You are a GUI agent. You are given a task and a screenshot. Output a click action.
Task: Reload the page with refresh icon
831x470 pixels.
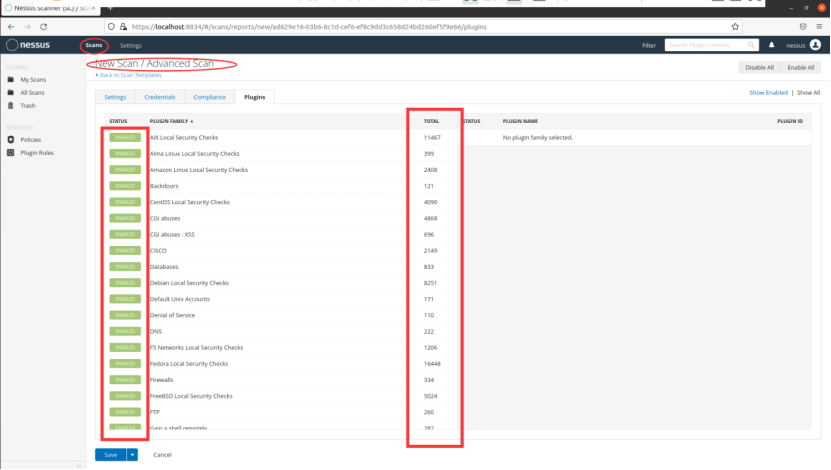pyautogui.click(x=43, y=26)
